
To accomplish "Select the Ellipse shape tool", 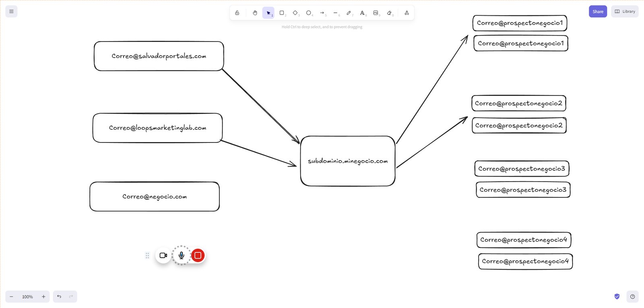I will point(308,13).
